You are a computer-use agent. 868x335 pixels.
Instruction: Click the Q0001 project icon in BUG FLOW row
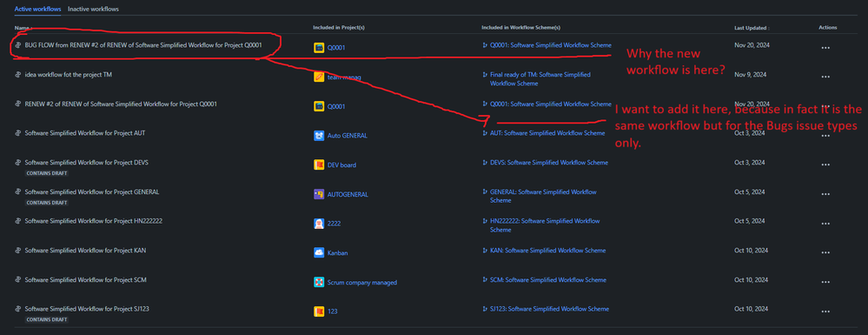coord(318,48)
